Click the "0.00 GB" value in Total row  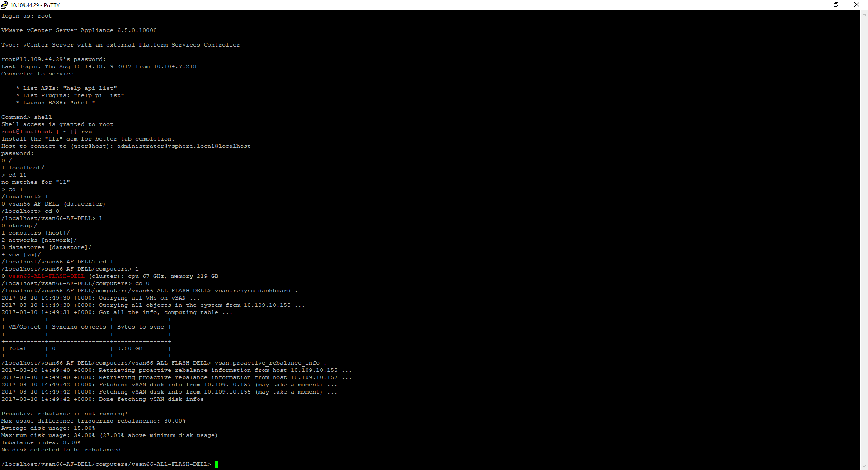(x=130, y=349)
